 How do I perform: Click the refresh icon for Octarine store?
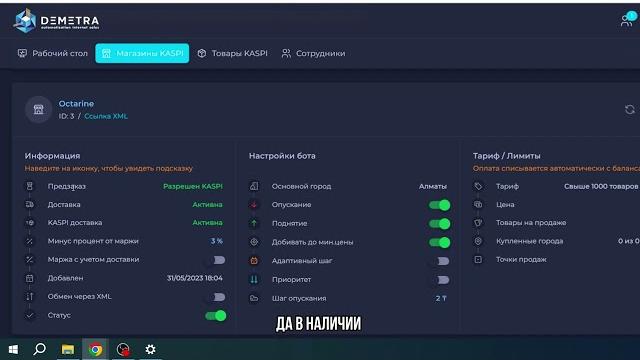pos(630,109)
